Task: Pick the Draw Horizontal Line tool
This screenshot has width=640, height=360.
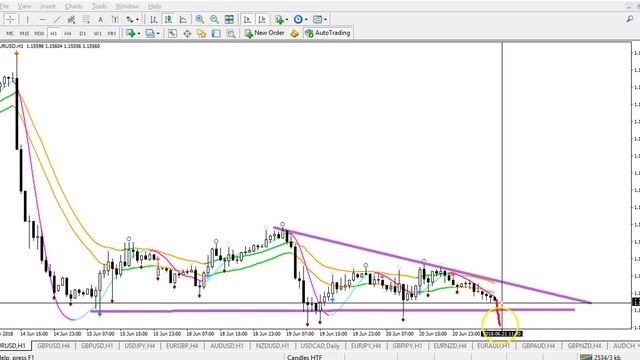Action: pos(42,19)
